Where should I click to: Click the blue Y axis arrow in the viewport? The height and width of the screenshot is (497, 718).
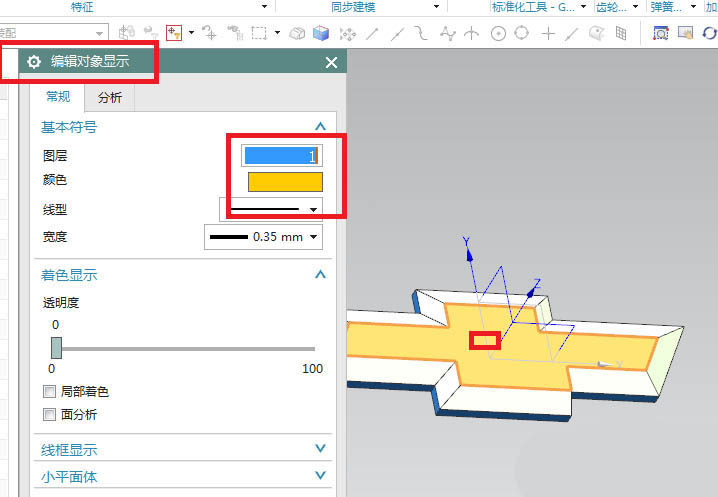coord(468,253)
